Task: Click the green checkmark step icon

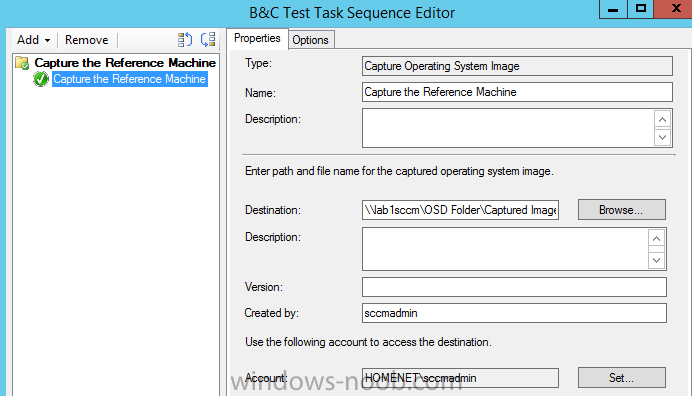Action: tap(41, 79)
